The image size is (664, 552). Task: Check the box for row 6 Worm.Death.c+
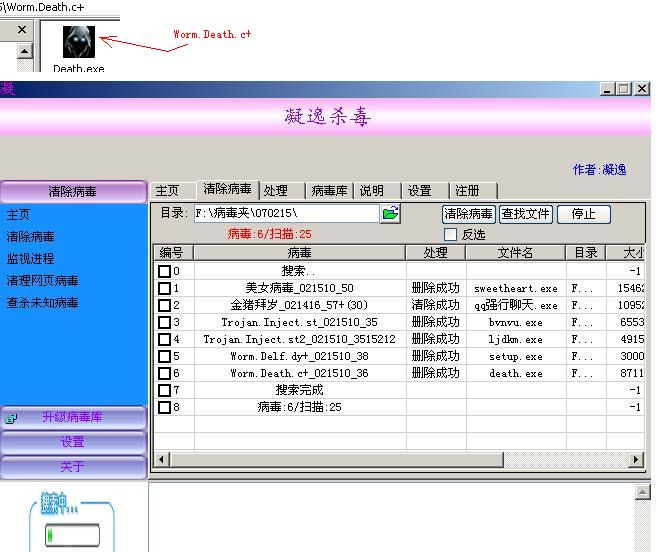164,373
